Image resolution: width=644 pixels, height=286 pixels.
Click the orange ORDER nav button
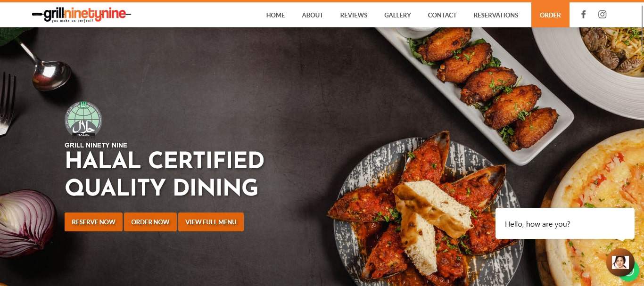550,15
